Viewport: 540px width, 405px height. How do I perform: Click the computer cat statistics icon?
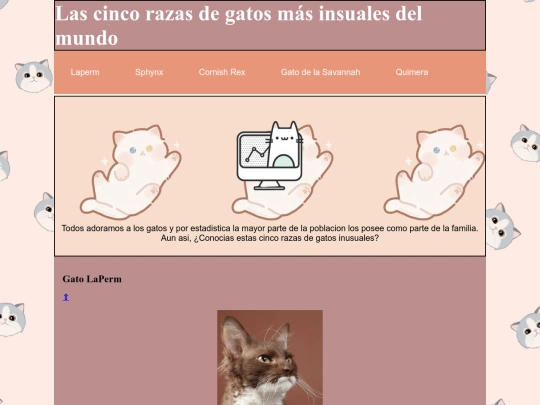tap(270, 155)
